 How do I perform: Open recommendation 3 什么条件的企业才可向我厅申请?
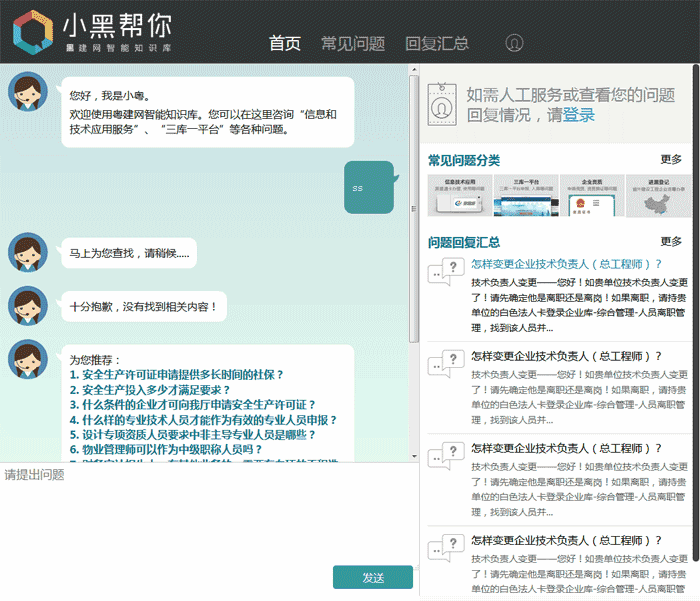click(192, 405)
